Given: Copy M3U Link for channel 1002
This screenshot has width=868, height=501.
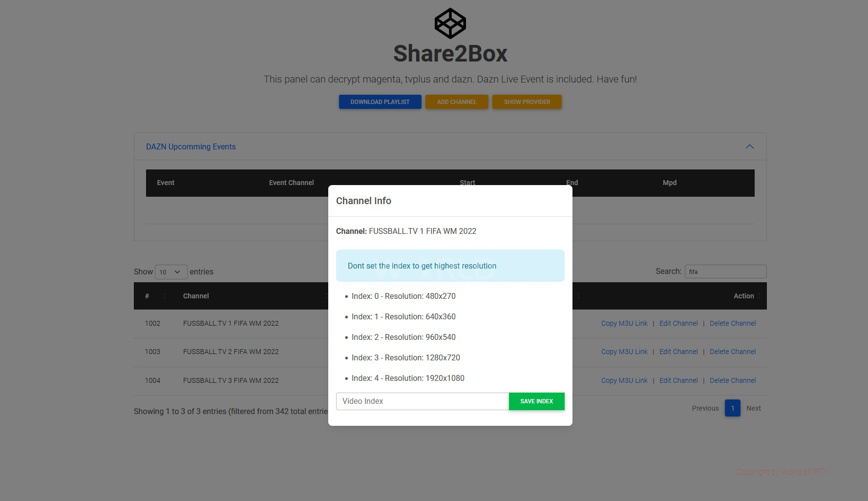Looking at the screenshot, I should (x=624, y=323).
